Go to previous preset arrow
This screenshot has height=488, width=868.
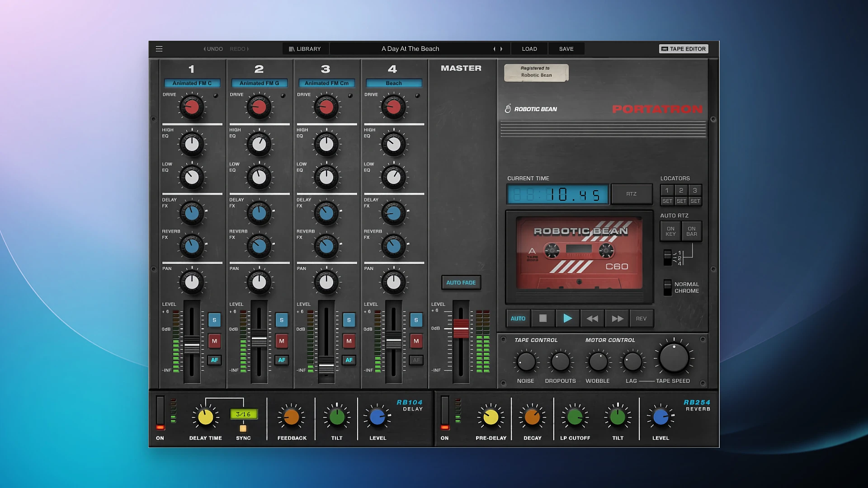[x=494, y=49]
